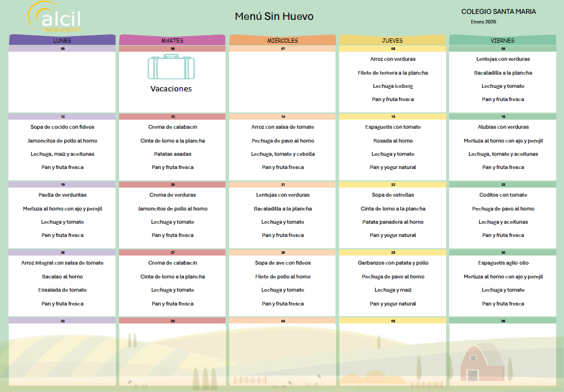The image size is (564, 392).
Task: Select Espaguetis aglio-olio dish
Action: pos(503,263)
